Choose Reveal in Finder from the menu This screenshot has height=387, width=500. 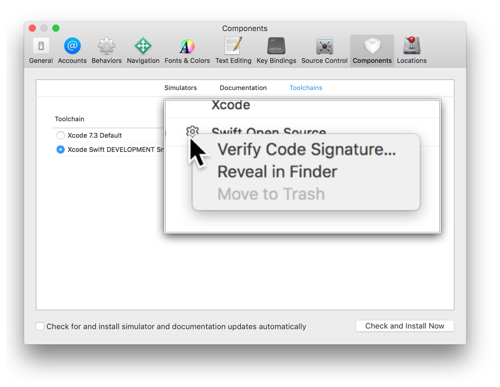306,172
